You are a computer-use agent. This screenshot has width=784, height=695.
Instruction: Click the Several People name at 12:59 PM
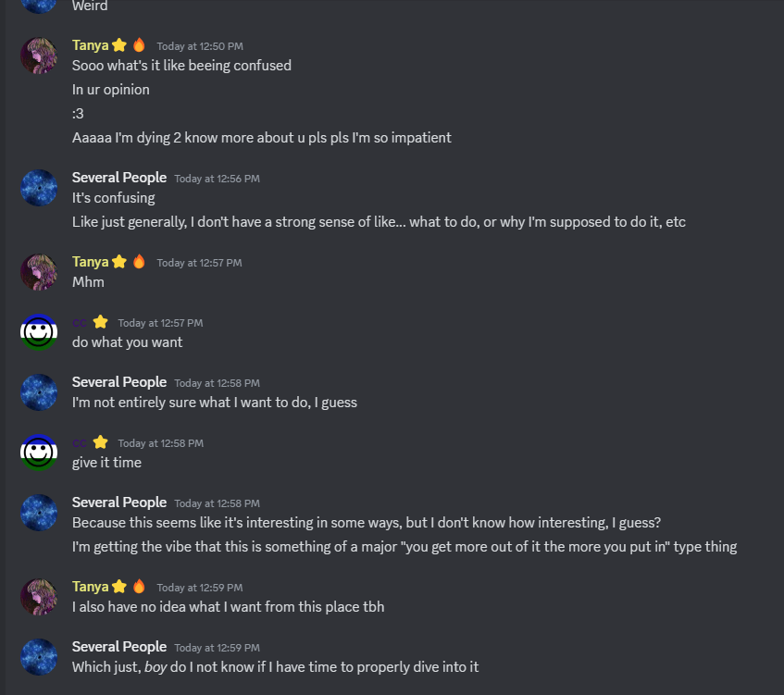[119, 647]
